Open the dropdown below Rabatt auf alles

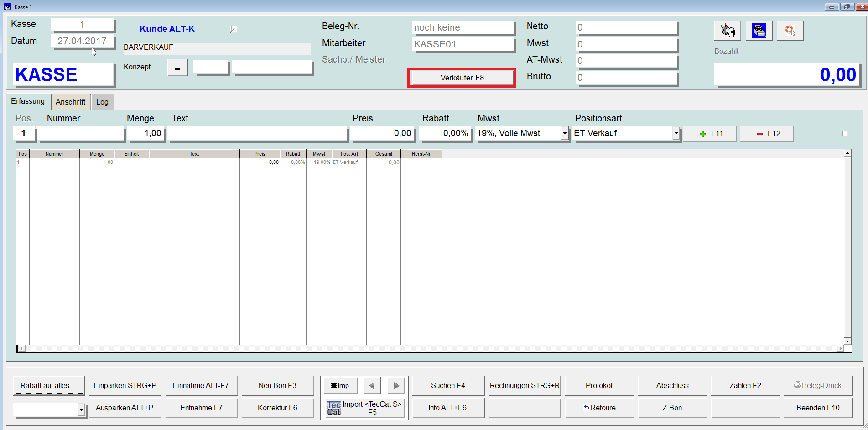click(81, 410)
